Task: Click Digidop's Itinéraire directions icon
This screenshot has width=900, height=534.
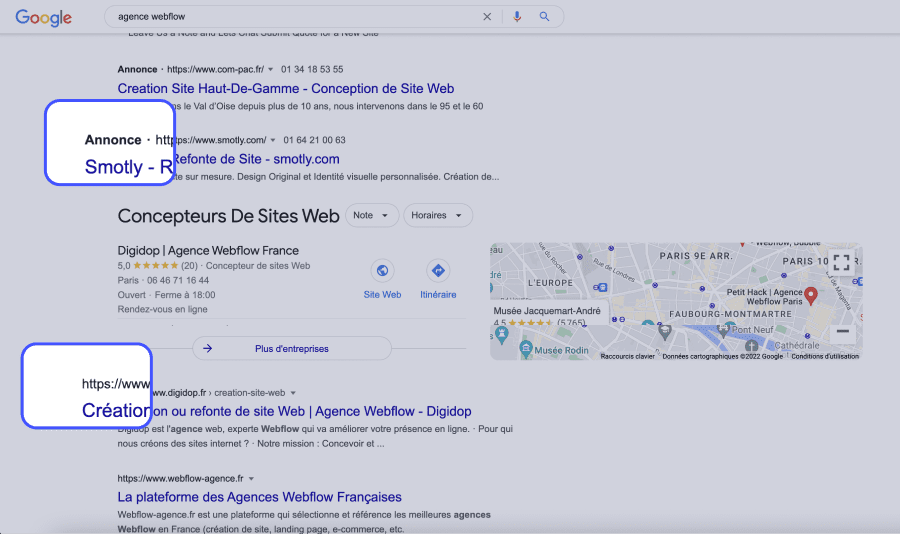Action: coord(438,270)
